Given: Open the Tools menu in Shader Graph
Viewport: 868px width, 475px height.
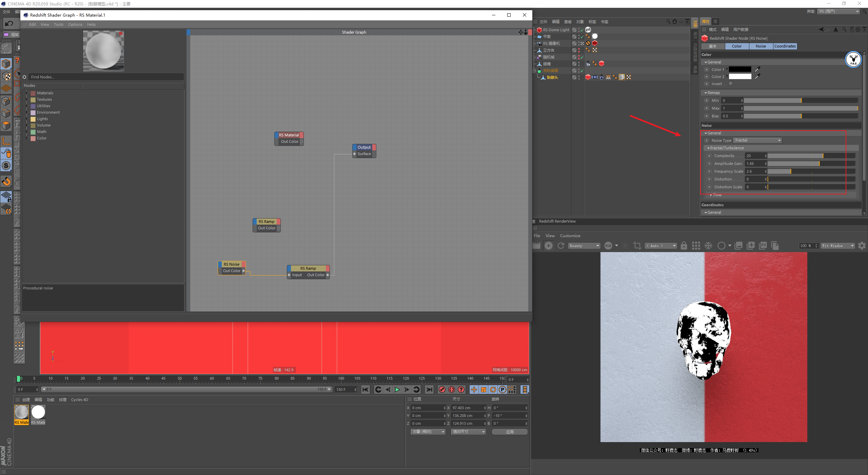Looking at the screenshot, I should tap(58, 24).
